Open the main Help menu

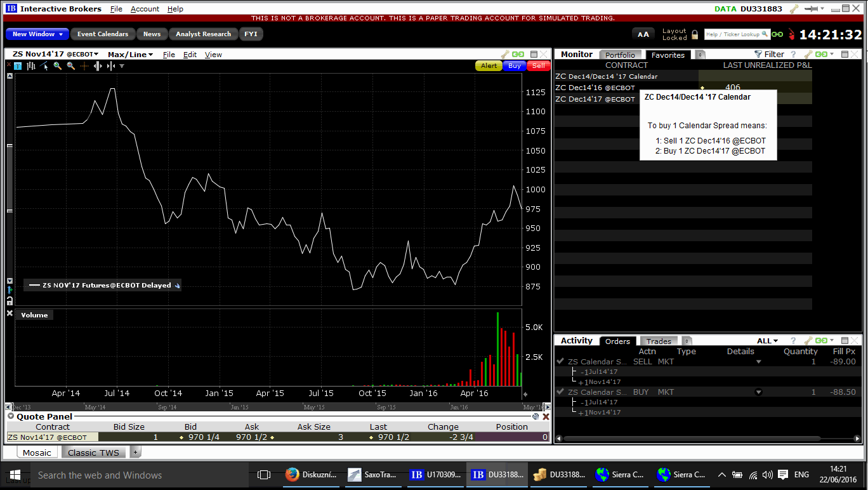[x=175, y=9]
